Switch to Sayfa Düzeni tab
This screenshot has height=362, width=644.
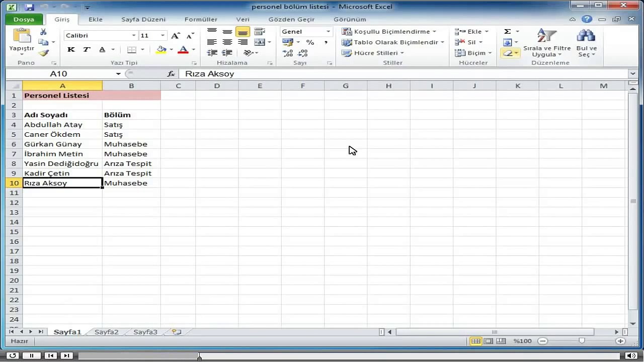point(143,20)
